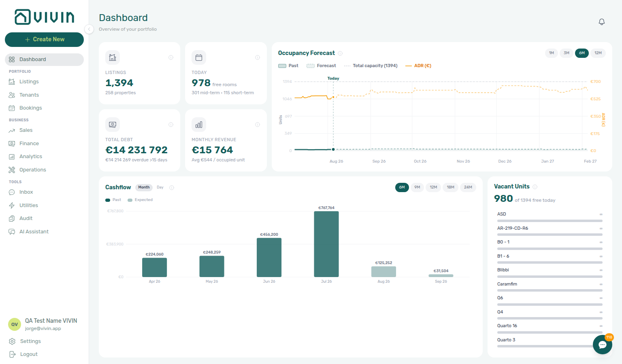Open the Inbox tool
This screenshot has height=364, width=622.
[x=44, y=192]
